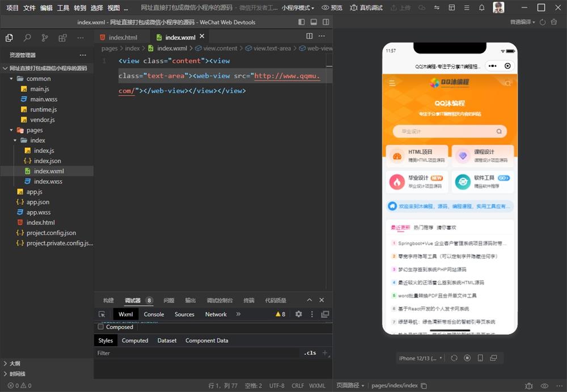Open the iPhone 12/13 device dropdown
Image resolution: width=567 pixels, height=392 pixels.
tap(419, 358)
